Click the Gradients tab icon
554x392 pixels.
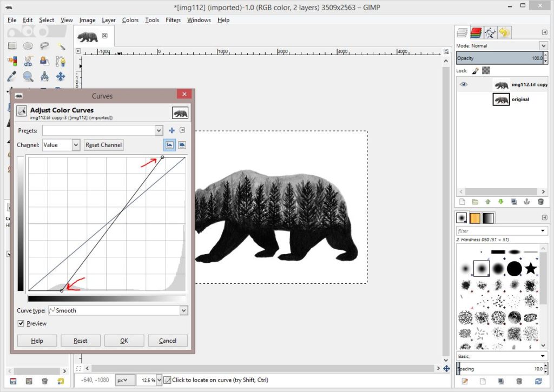pyautogui.click(x=489, y=218)
